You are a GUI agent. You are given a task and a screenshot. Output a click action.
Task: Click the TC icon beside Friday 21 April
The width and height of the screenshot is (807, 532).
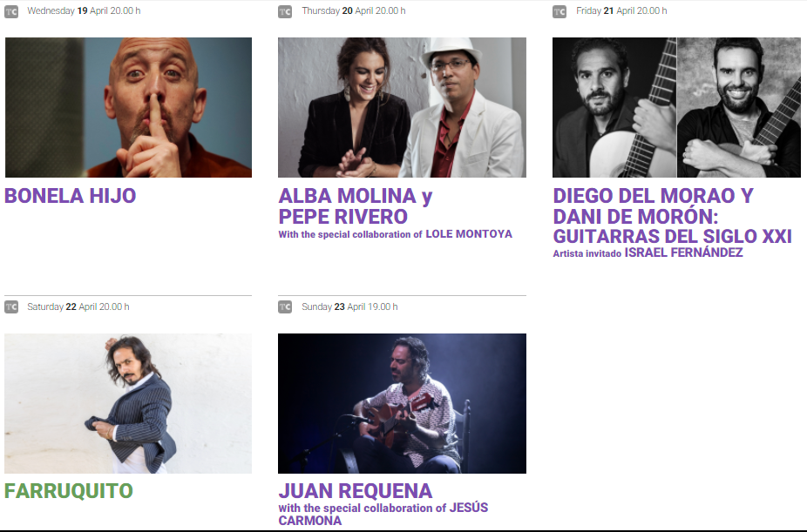[559, 11]
